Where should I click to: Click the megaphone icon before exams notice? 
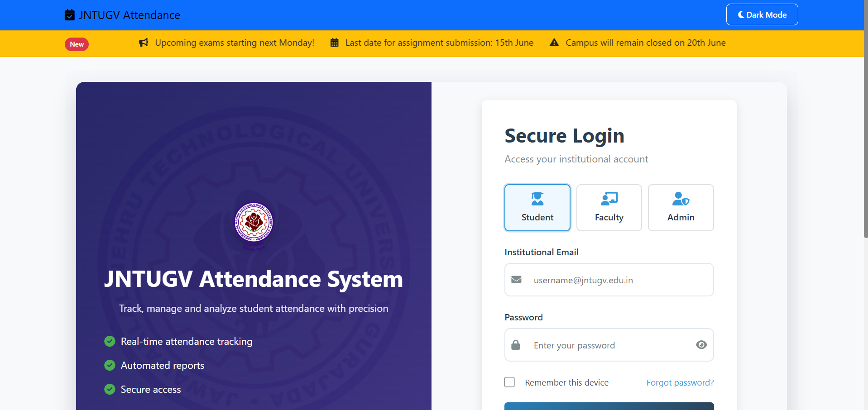[x=144, y=43]
